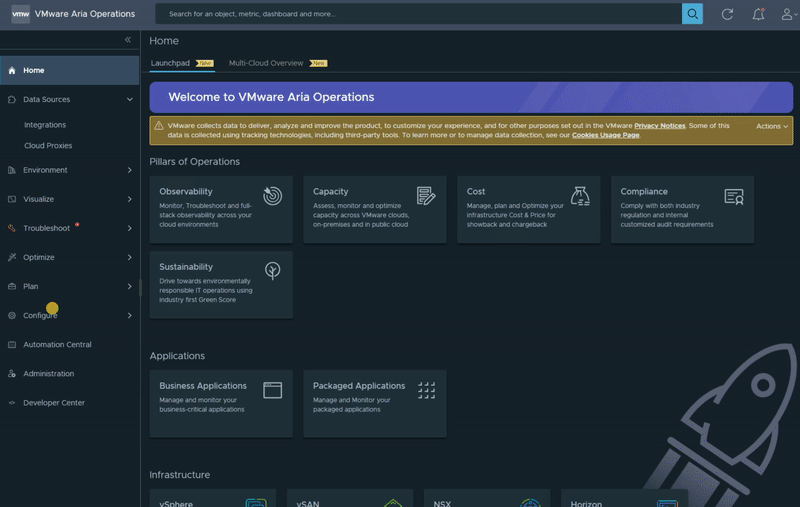The height and width of the screenshot is (507, 800).
Task: Expand the Optimize menu chevron
Action: tap(130, 257)
